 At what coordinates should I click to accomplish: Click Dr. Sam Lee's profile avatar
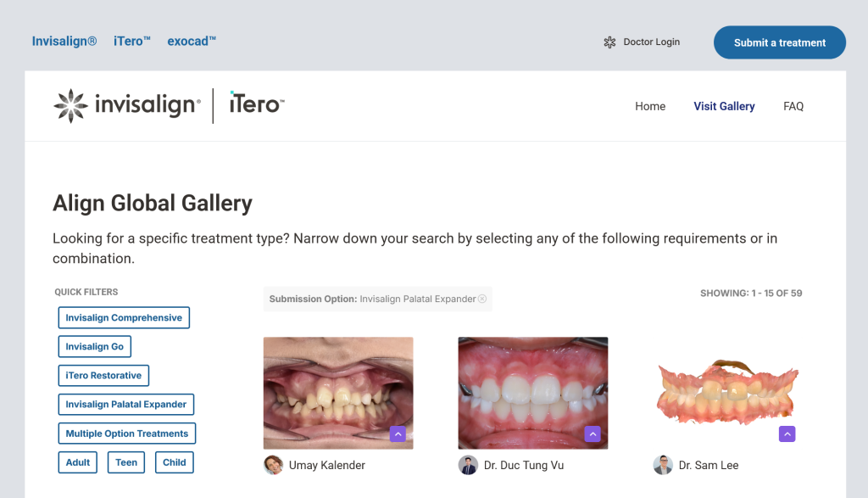tap(663, 465)
